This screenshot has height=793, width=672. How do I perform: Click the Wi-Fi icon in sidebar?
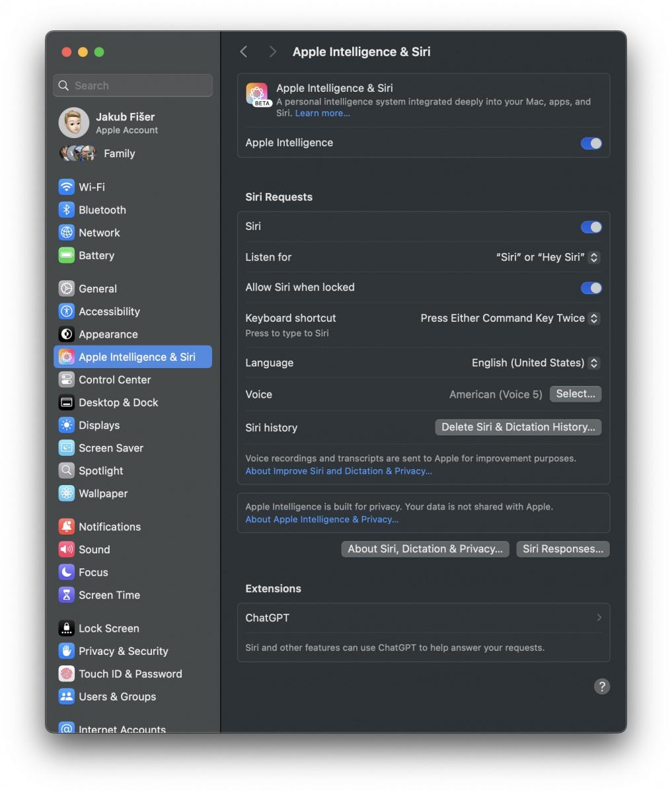66,187
